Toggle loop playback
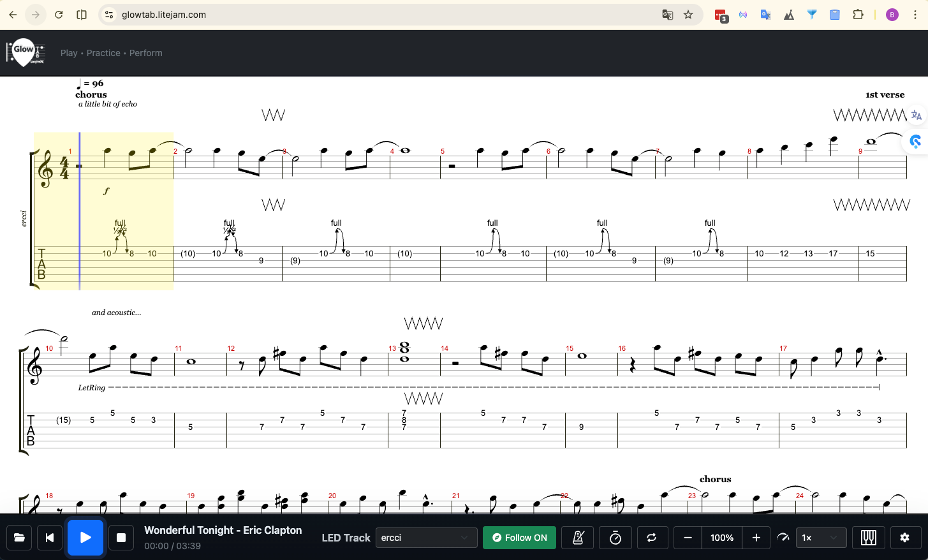The width and height of the screenshot is (928, 560). pos(651,538)
